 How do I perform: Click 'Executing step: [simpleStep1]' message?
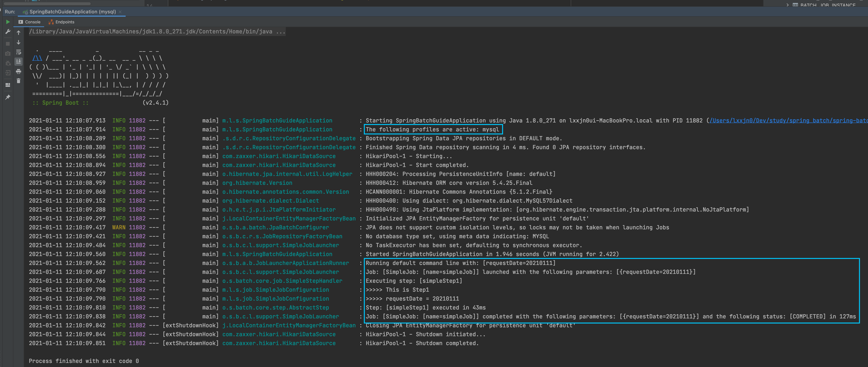[414, 281]
